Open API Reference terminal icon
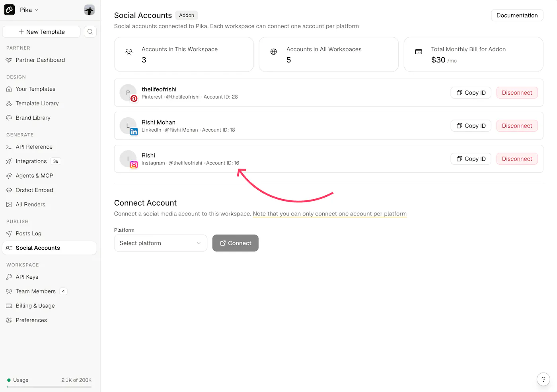This screenshot has width=557, height=392. [9, 147]
